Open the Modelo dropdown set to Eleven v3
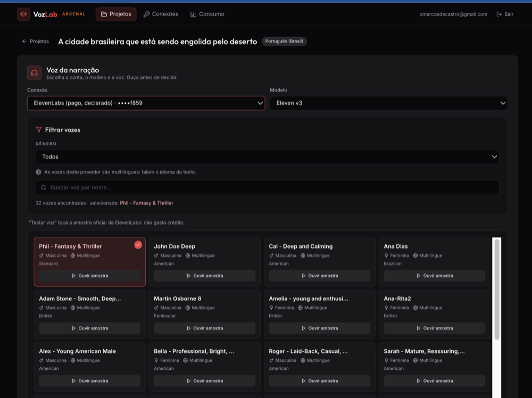The image size is (532, 398). (x=388, y=103)
